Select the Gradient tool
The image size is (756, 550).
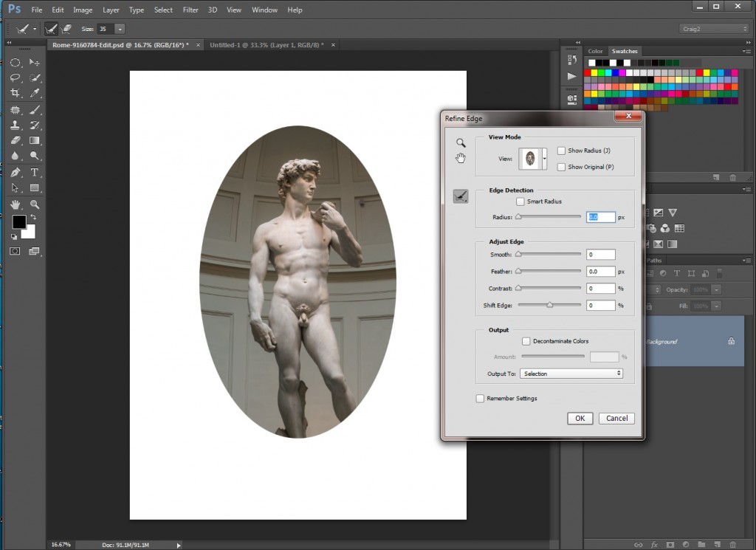pyautogui.click(x=34, y=141)
